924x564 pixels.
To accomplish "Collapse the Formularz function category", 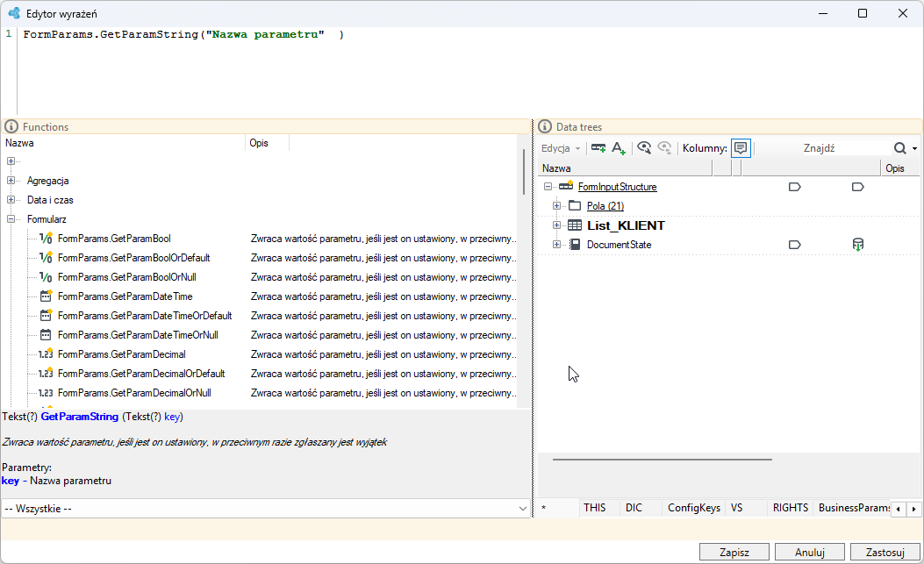I will pyautogui.click(x=11, y=219).
